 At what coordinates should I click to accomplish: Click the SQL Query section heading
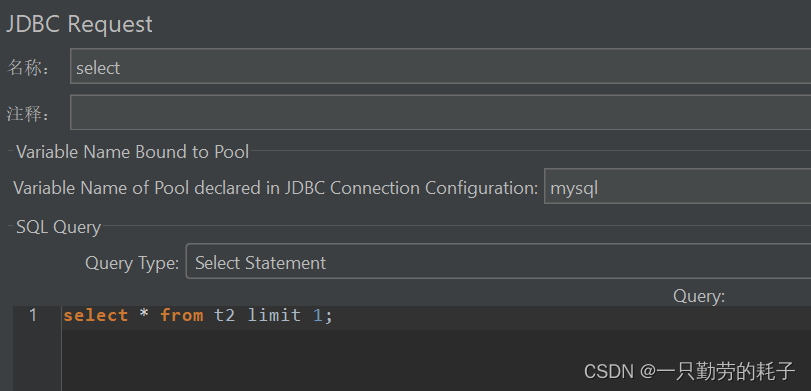click(x=58, y=227)
